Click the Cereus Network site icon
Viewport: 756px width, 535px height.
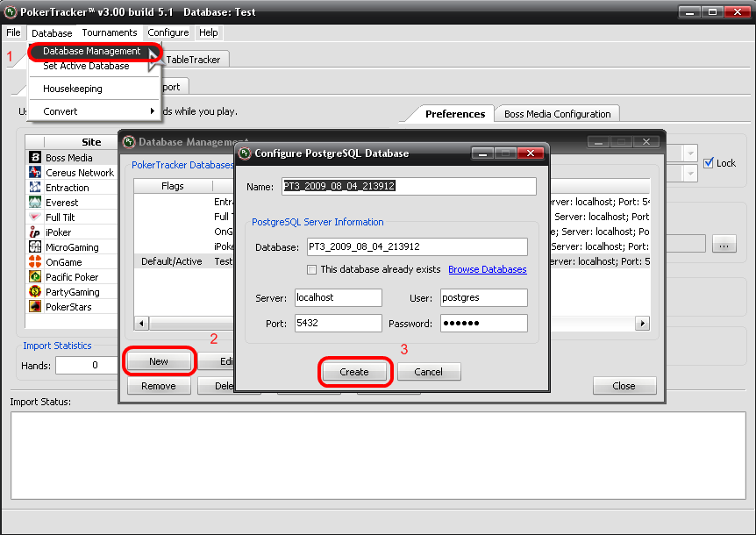(35, 172)
